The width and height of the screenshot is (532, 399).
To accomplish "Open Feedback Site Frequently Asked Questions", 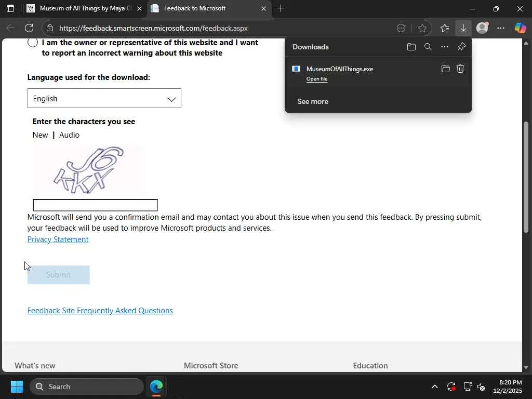I will (100, 311).
